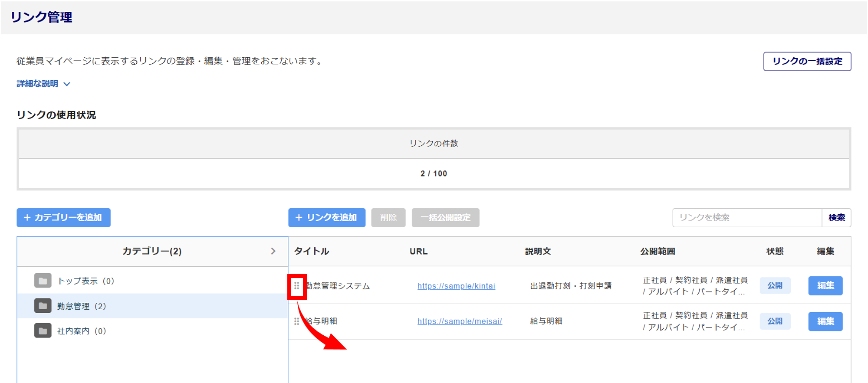Image resolution: width=868 pixels, height=383 pixels.
Task: Click the folder icon for 社内案内
Action: [43, 331]
